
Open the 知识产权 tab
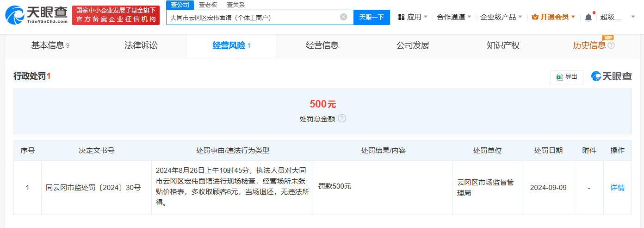pos(503,45)
